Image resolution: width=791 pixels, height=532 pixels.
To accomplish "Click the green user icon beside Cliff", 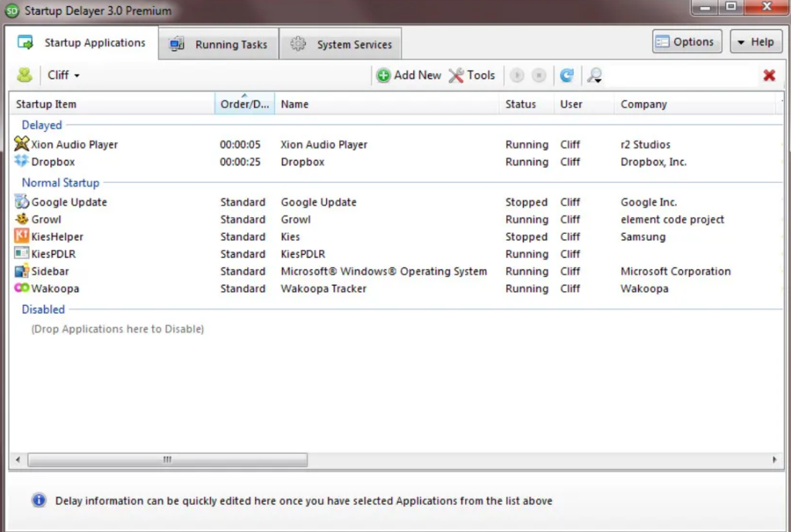I will [24, 75].
